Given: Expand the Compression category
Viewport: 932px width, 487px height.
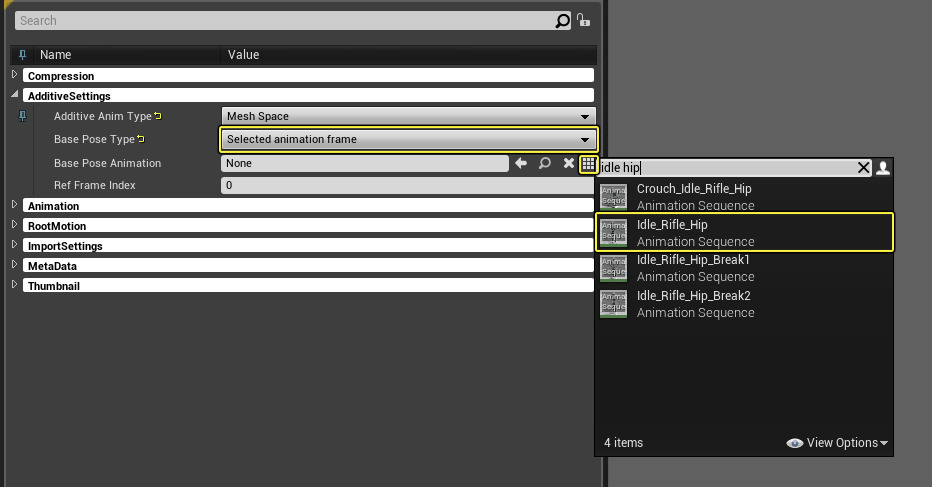Looking at the screenshot, I should (14, 75).
